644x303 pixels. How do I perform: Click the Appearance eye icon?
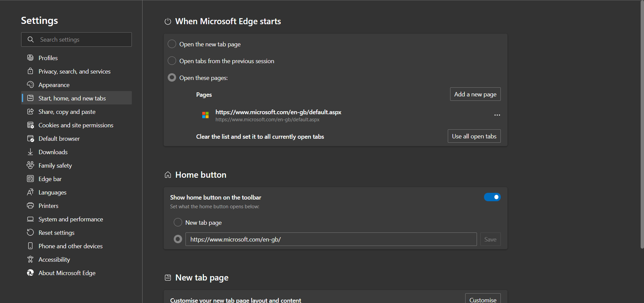31,85
